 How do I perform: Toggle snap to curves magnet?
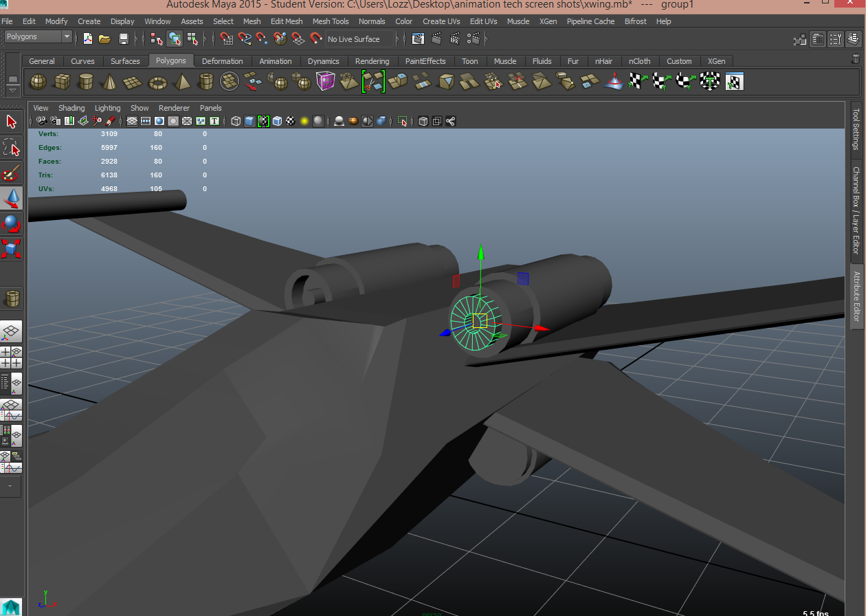245,38
